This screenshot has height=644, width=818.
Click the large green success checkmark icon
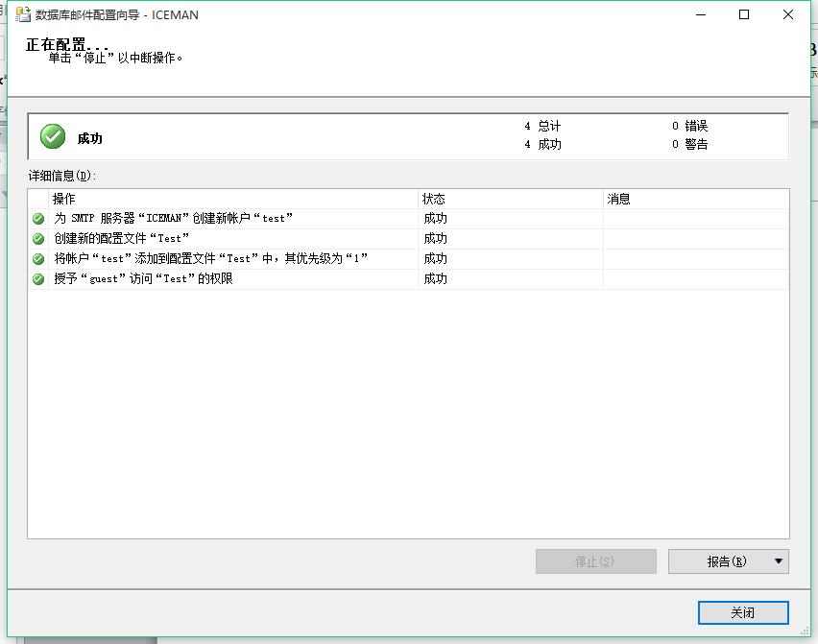click(53, 136)
